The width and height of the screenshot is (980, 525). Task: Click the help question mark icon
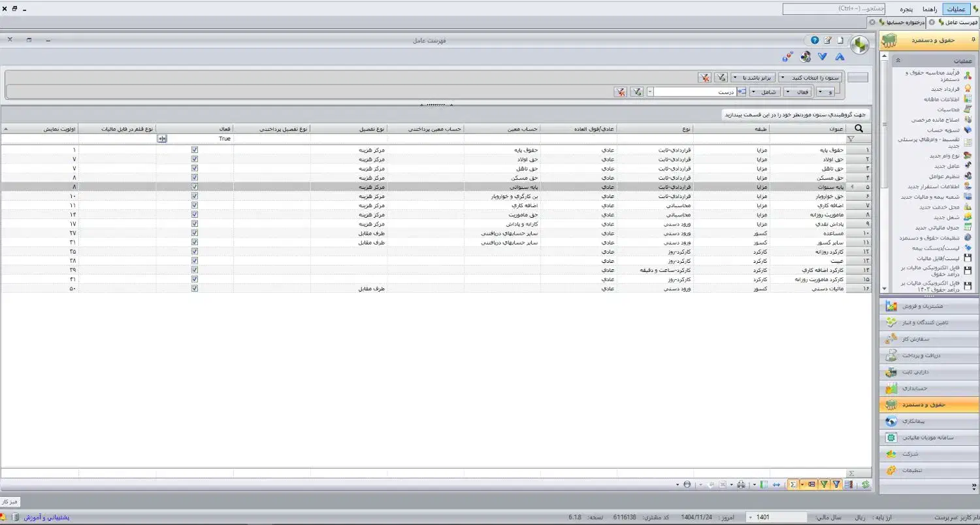pos(815,41)
